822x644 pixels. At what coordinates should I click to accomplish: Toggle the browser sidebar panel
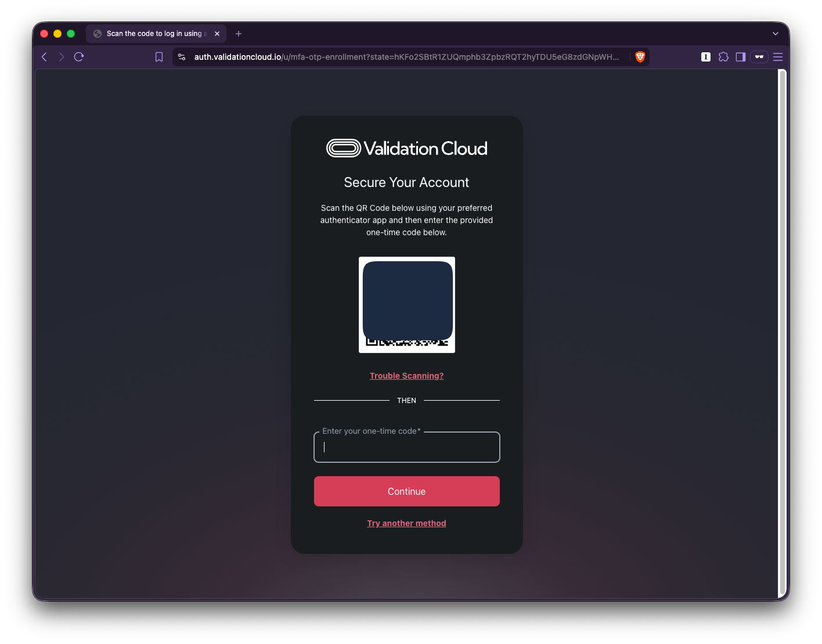[x=741, y=57]
